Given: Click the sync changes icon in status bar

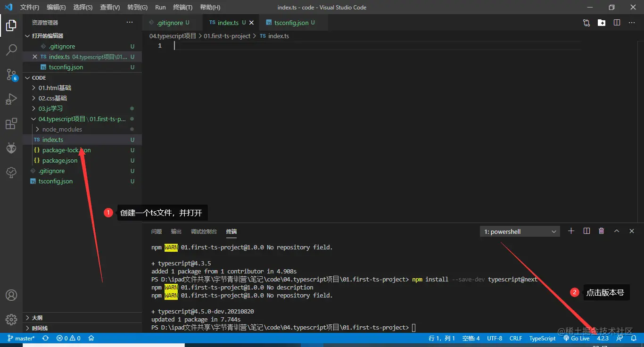Looking at the screenshot, I should click(x=45, y=338).
